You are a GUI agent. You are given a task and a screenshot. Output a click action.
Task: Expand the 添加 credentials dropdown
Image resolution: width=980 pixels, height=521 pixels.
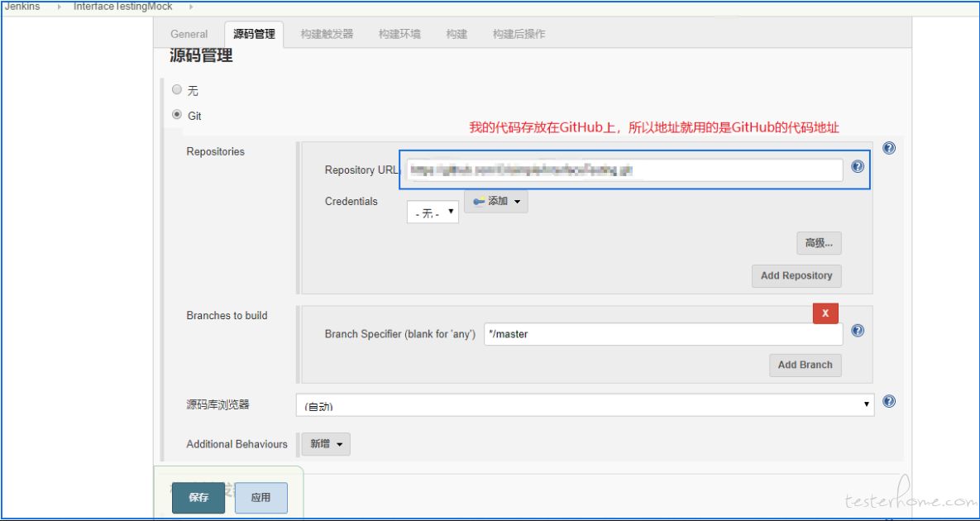(x=496, y=202)
